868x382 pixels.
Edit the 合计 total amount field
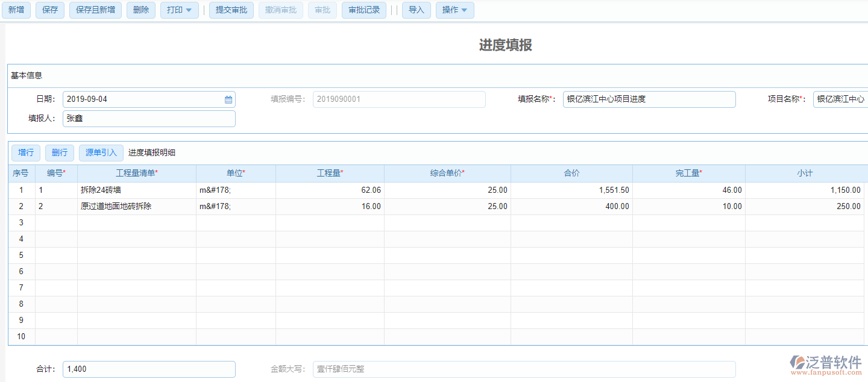pos(148,369)
